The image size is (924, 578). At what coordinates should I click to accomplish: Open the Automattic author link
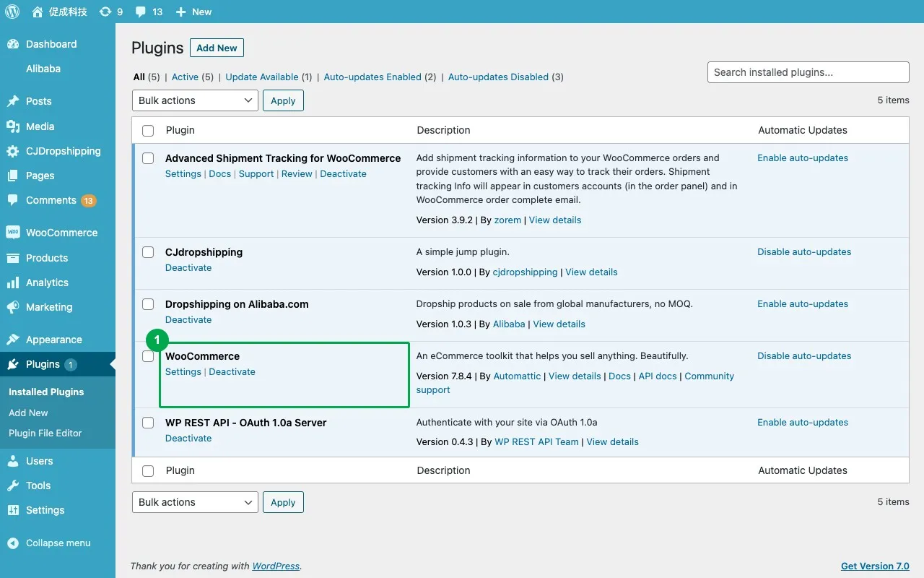pos(517,376)
